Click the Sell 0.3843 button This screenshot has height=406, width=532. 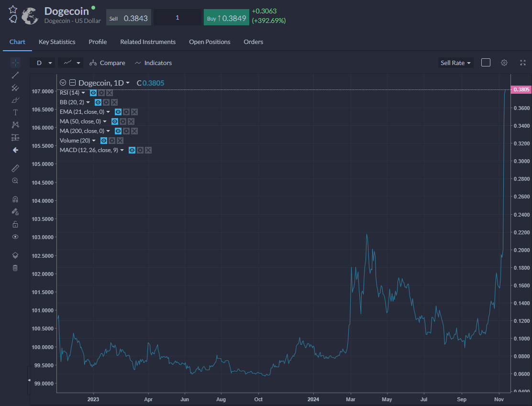coord(129,18)
